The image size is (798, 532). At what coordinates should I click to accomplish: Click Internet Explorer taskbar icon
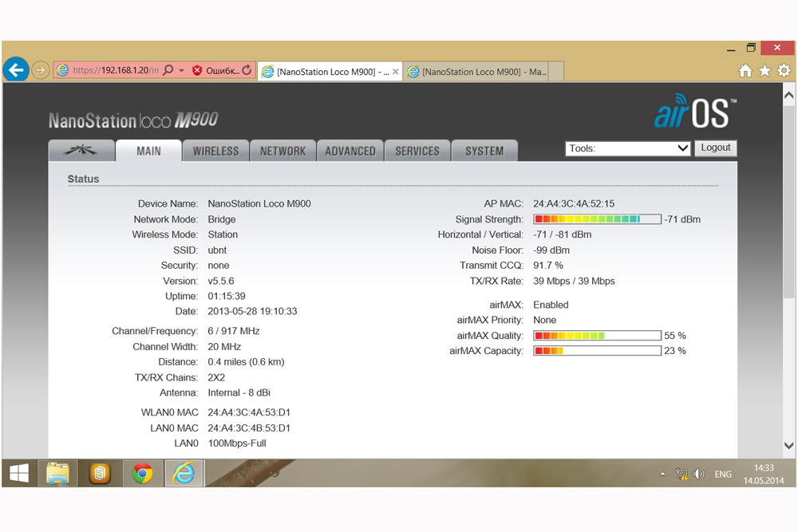(x=184, y=474)
